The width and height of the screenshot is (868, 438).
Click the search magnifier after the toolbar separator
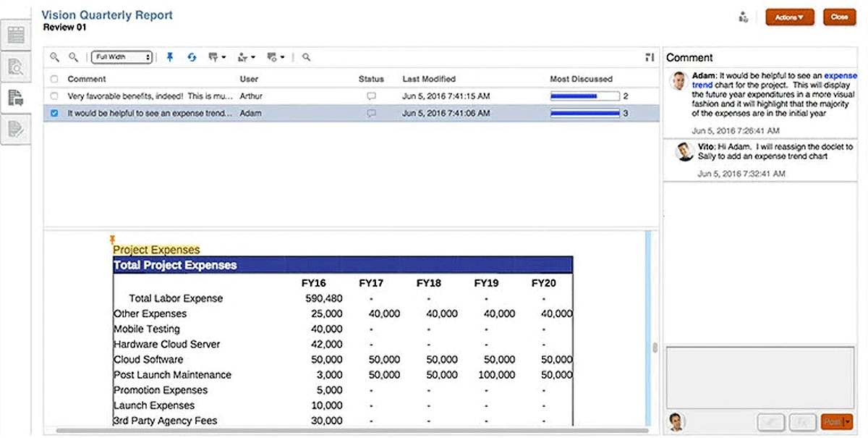pos(307,57)
